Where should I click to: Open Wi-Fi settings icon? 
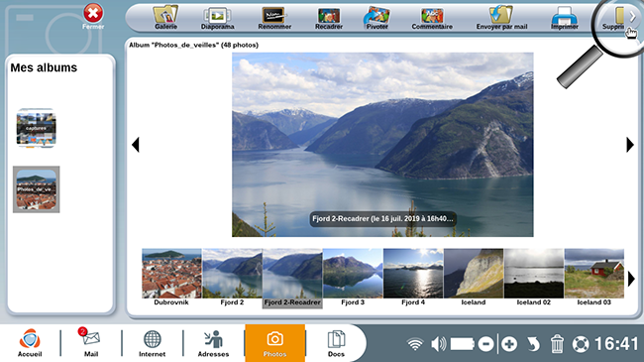[x=415, y=344]
